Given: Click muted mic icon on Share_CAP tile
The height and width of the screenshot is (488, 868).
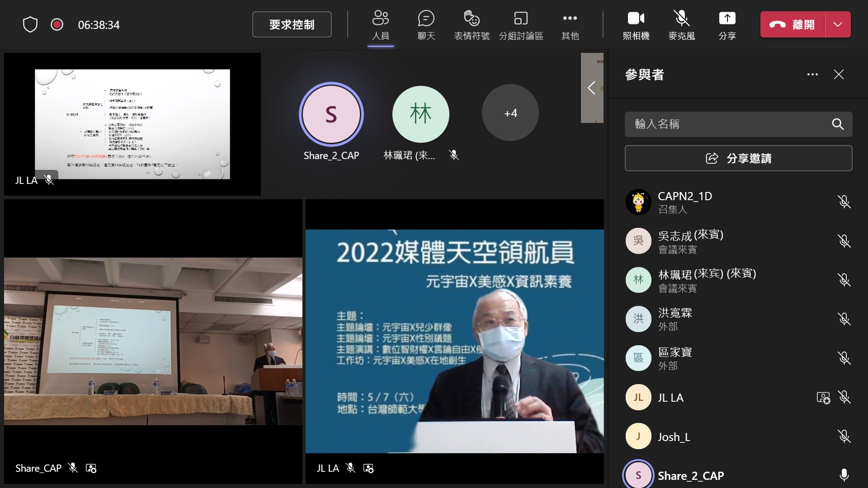Looking at the screenshot, I should click(73, 468).
